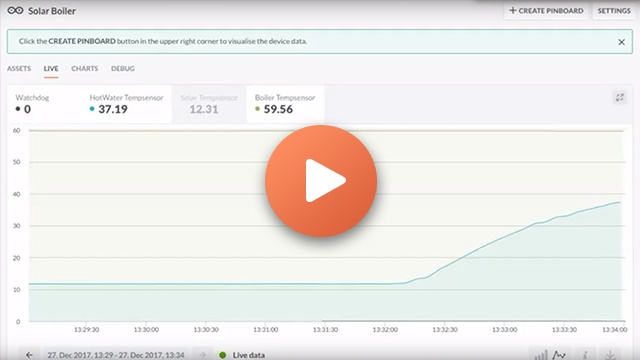Toggle the Live data indicator
This screenshot has height=360, width=640.
[242, 355]
